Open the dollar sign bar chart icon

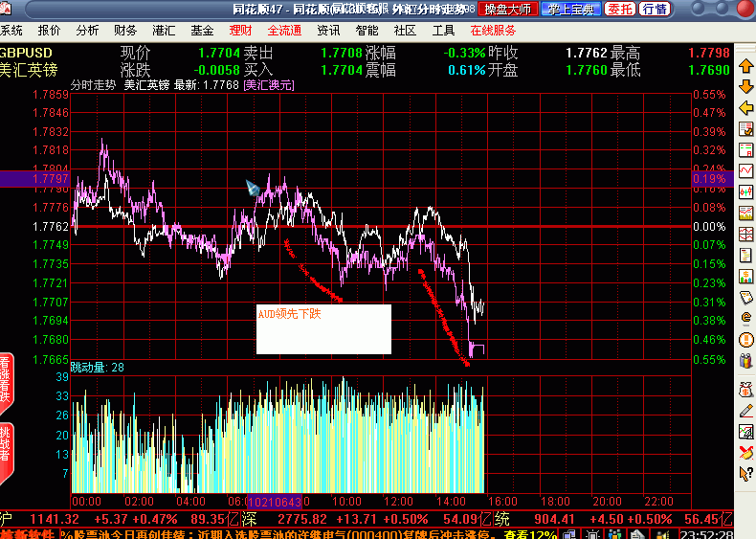coord(745,276)
